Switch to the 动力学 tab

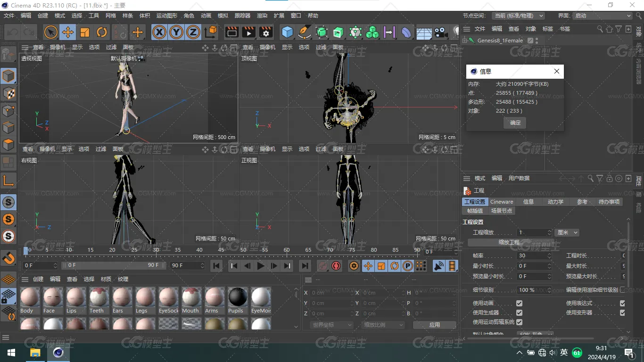(555, 202)
